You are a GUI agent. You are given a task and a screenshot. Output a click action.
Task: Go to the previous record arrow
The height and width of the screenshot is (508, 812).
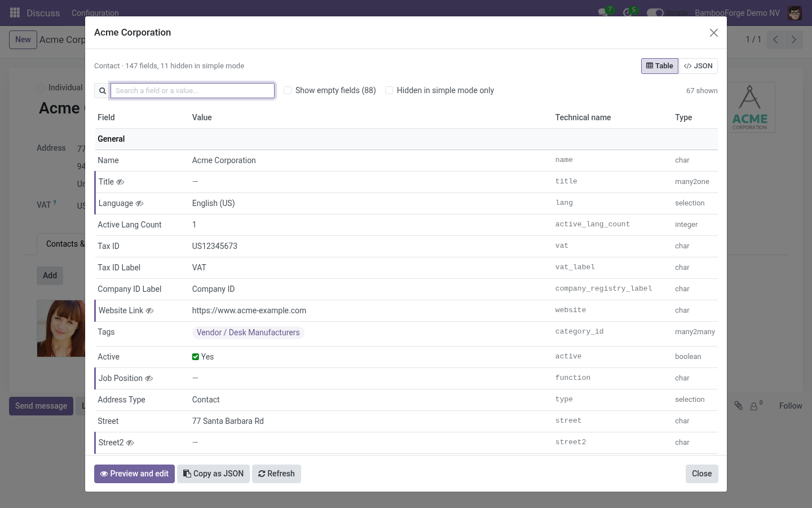point(775,40)
